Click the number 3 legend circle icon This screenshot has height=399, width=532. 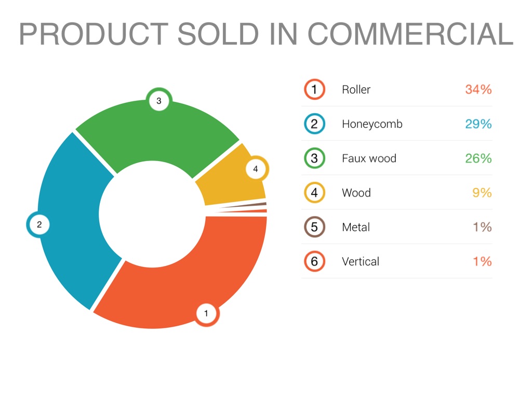click(314, 158)
